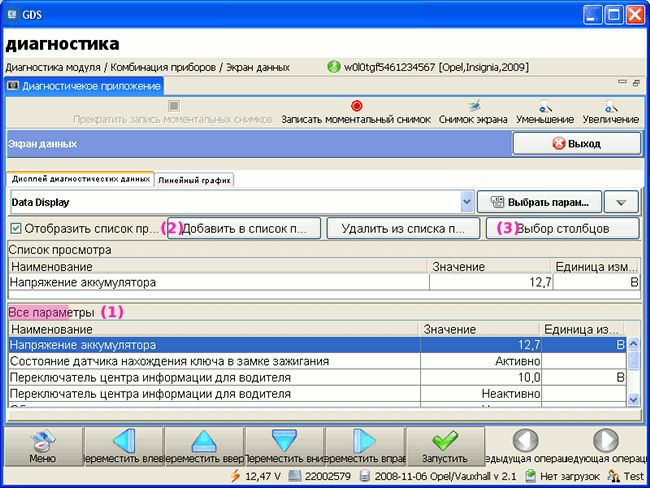This screenshot has width=650, height=488.
Task: Click the Test user status icon
Action: click(x=614, y=476)
